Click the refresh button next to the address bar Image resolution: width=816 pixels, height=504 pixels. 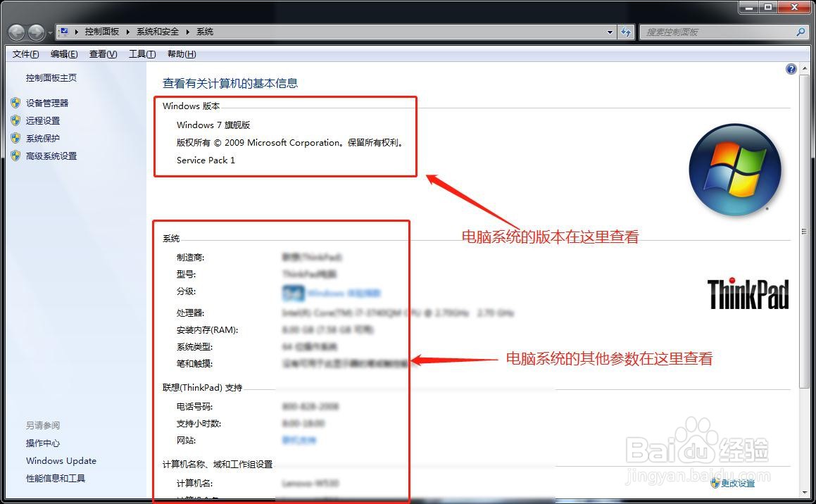(x=626, y=32)
